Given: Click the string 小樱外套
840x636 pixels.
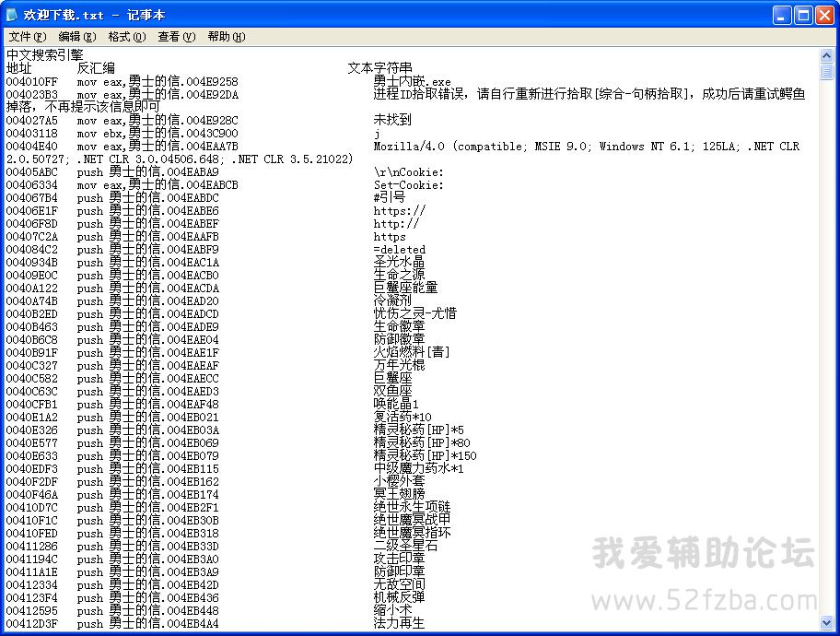Looking at the screenshot, I should click(x=399, y=481).
